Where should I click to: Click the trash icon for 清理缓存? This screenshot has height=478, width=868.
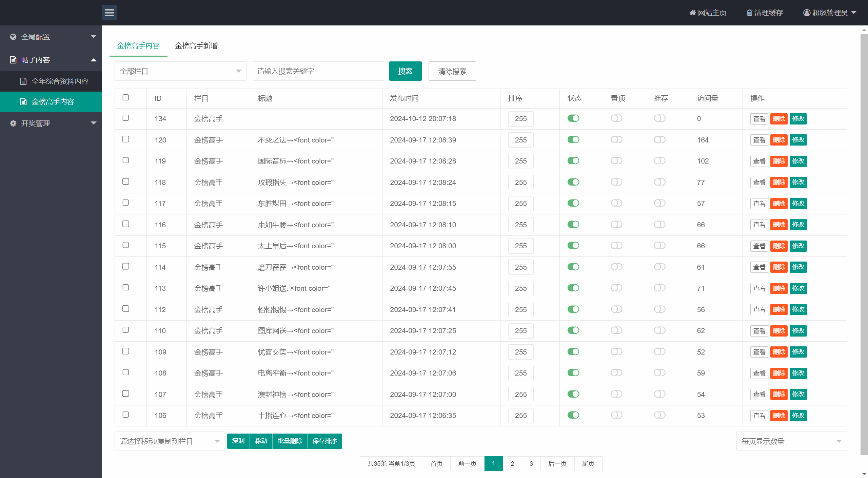point(750,13)
